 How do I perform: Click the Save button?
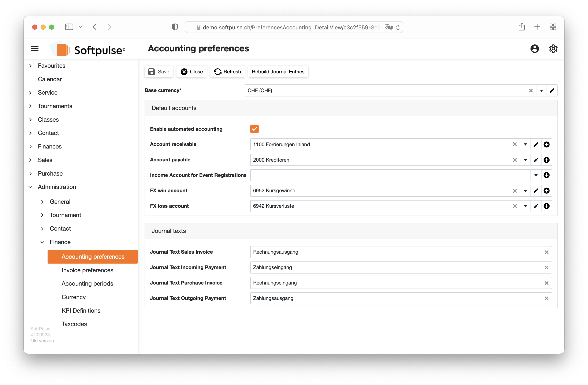[159, 72]
